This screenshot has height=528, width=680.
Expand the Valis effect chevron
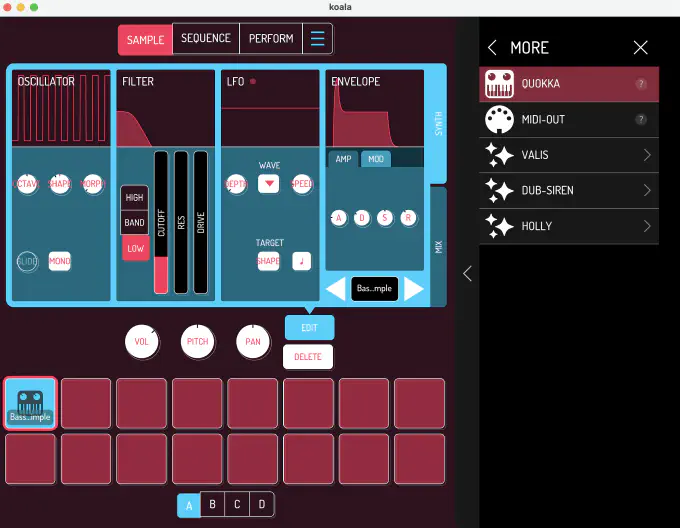point(647,155)
